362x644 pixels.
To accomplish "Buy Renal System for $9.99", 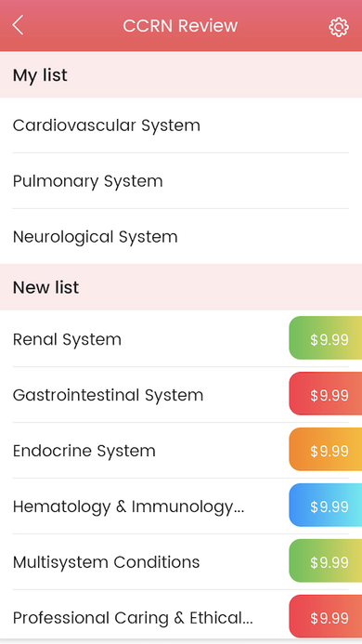I will tap(326, 338).
